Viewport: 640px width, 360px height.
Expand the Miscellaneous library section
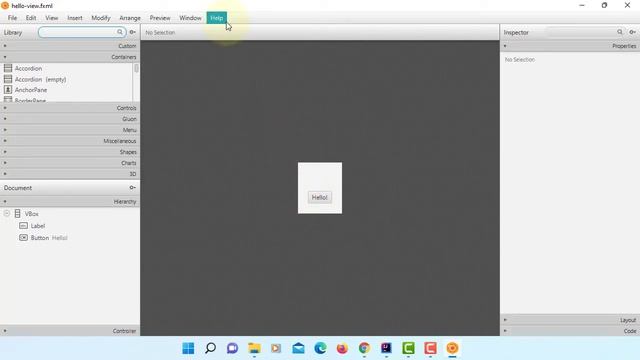(70, 141)
